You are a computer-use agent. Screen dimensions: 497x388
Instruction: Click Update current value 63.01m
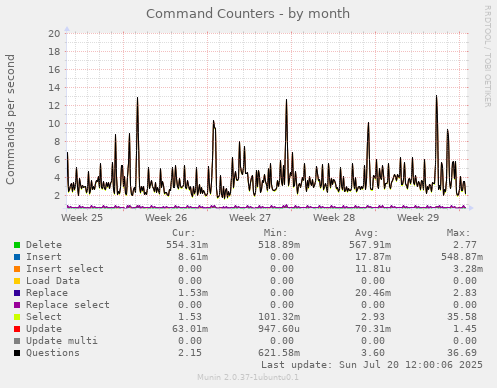pos(190,329)
